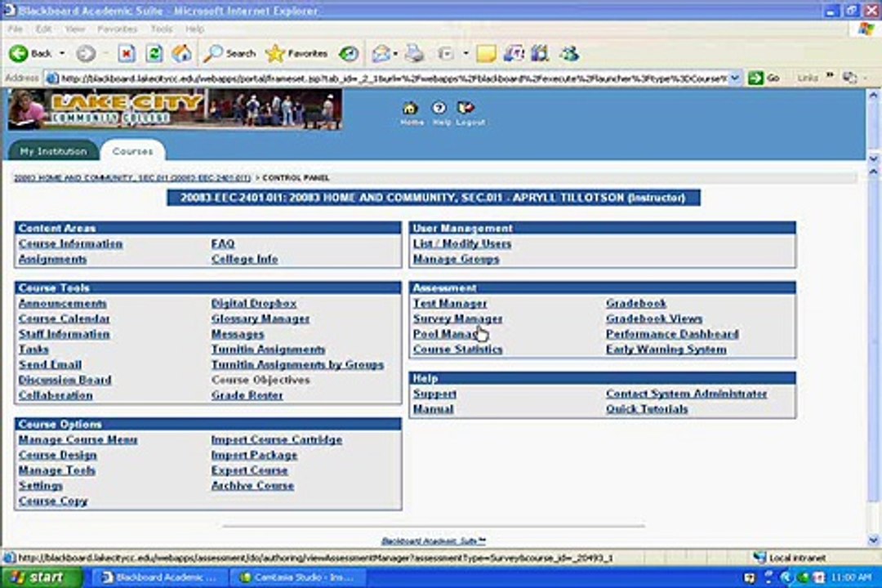Click the green Go button

coord(764,78)
